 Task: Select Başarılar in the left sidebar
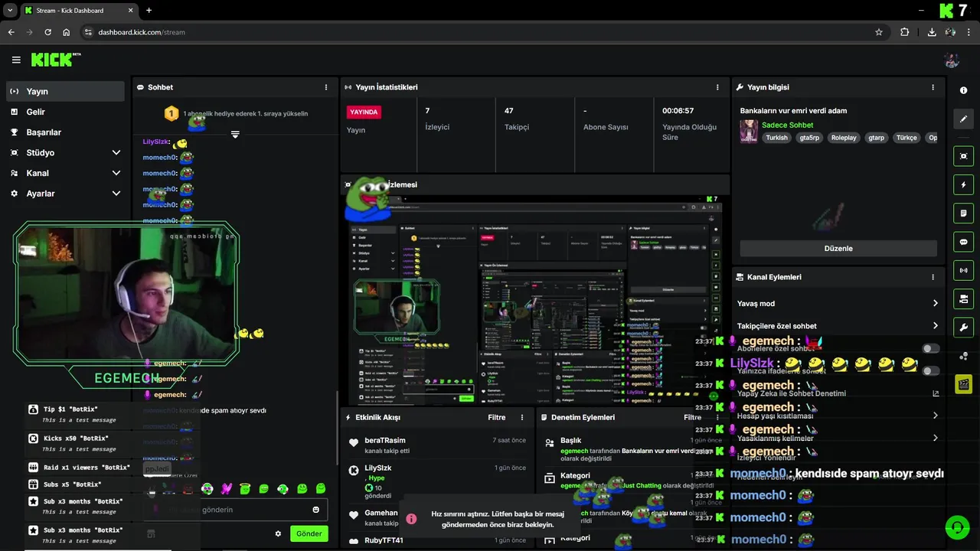click(x=65, y=132)
